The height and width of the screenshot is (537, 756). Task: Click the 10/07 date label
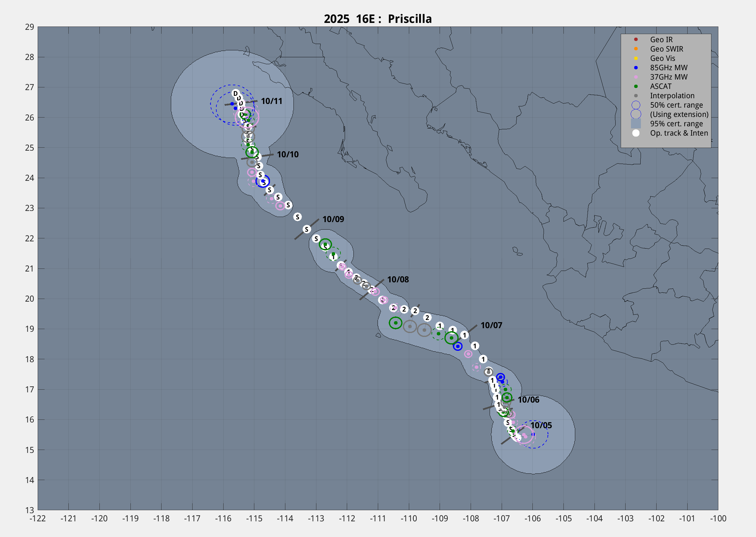tap(491, 325)
